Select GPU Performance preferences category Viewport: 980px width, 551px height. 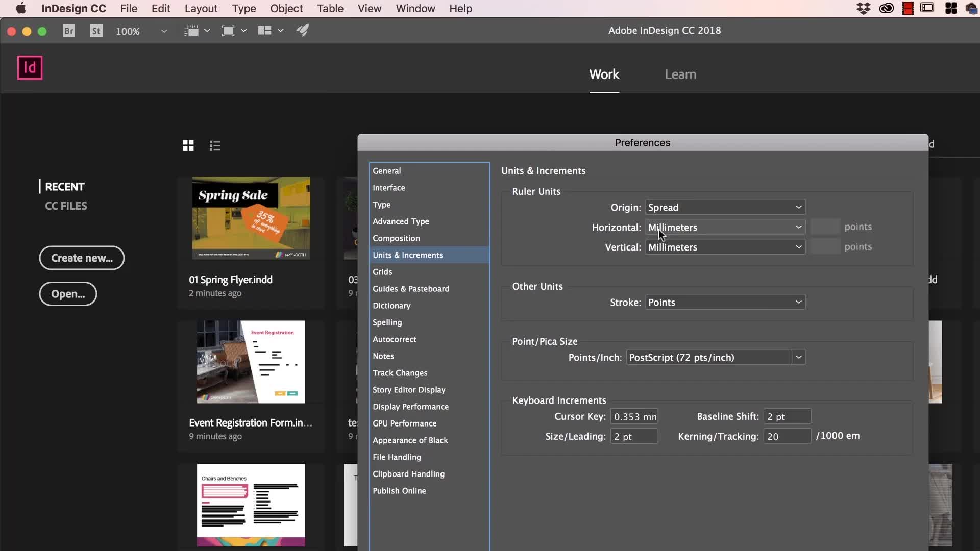tap(429, 423)
